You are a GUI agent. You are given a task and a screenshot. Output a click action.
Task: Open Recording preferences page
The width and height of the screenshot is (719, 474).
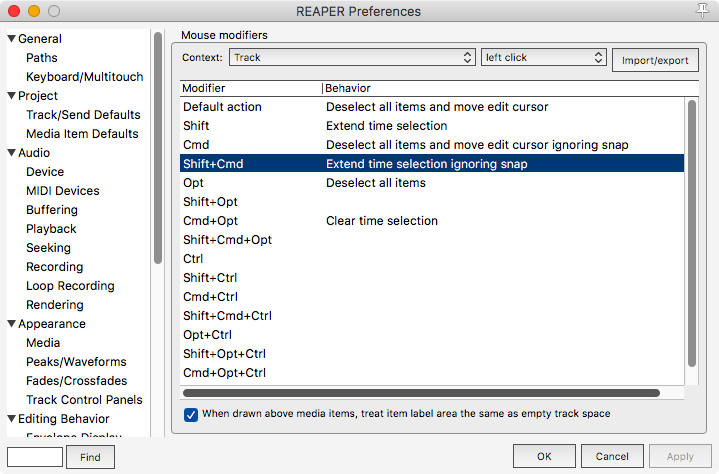(55, 267)
